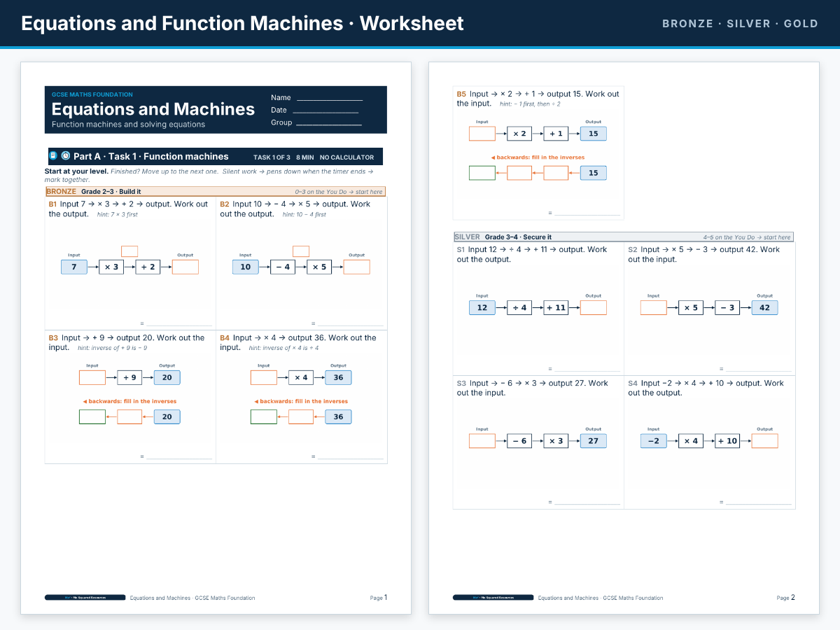
Task: Click the '÷ 4' operation box in question S1
Action: (519, 307)
